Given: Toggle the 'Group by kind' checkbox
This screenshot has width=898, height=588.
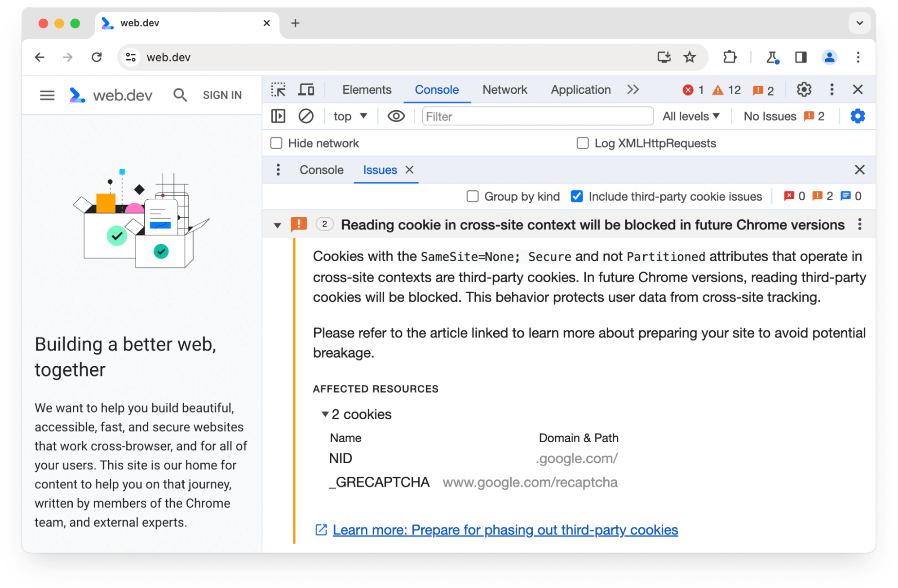Looking at the screenshot, I should (x=473, y=196).
